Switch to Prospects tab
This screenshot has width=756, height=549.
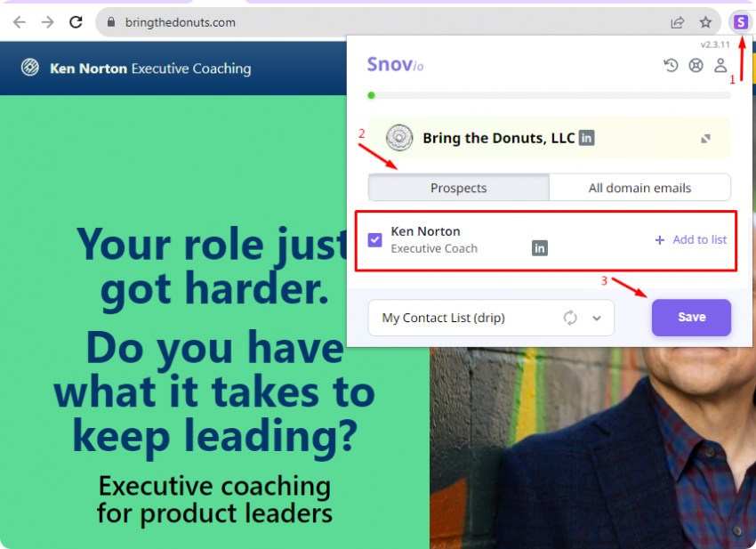point(459,188)
